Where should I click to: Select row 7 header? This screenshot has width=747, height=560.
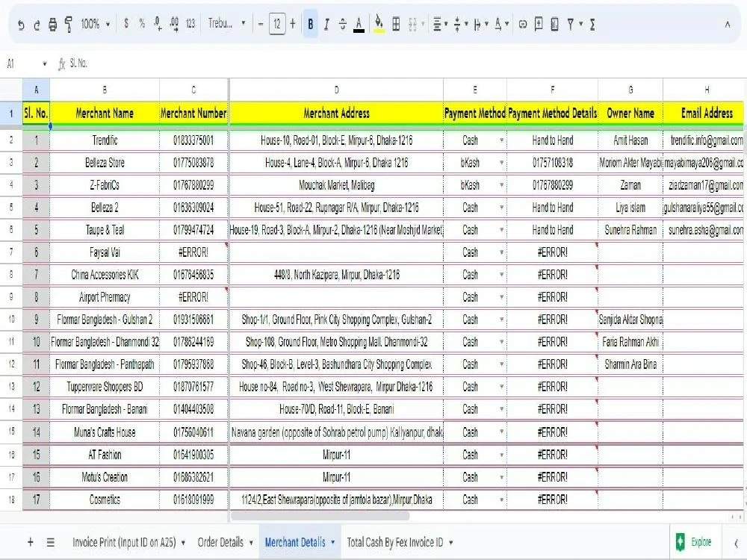tap(11, 252)
